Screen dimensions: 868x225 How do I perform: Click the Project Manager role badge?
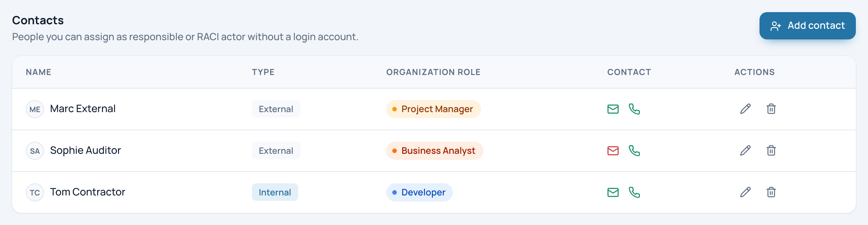click(x=434, y=109)
